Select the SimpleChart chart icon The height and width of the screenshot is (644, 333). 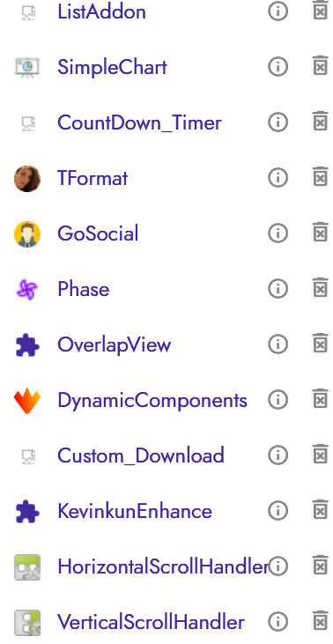pos(27,67)
